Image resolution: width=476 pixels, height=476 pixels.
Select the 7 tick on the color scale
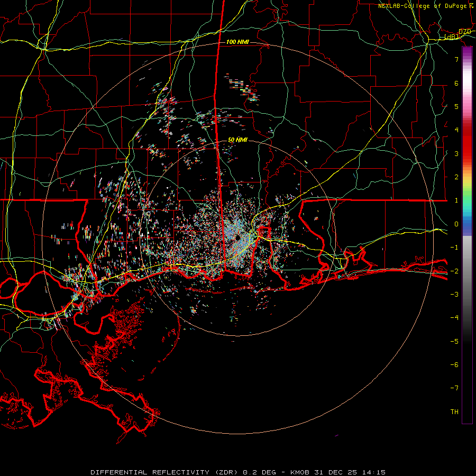(456, 59)
